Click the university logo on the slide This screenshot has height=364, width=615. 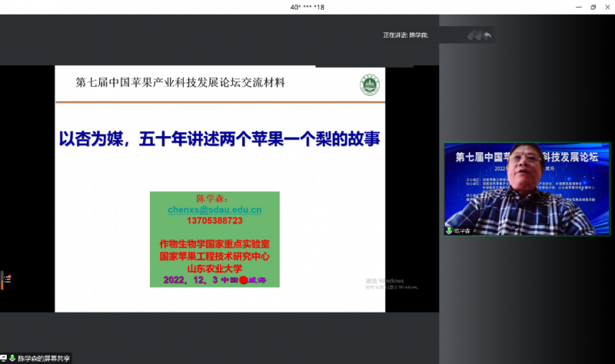(370, 84)
